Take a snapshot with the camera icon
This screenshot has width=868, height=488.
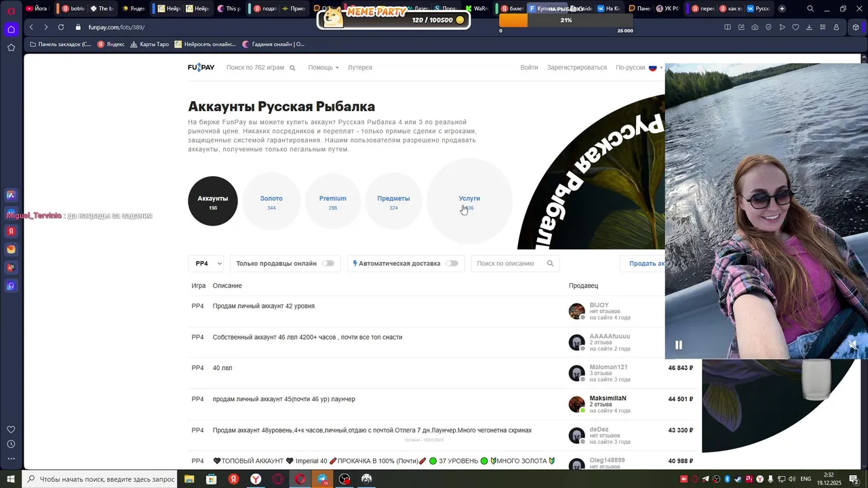click(x=755, y=27)
